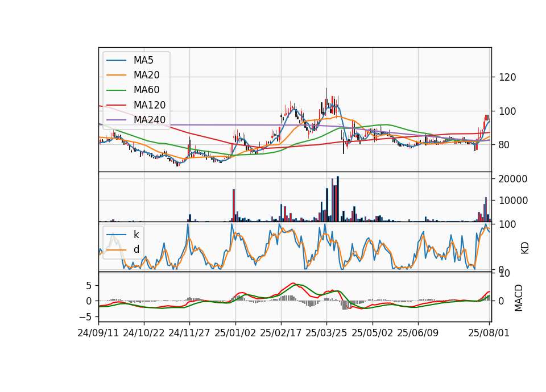Click the 25/02/17 date axis label
The image size is (546, 392).
coord(280,333)
